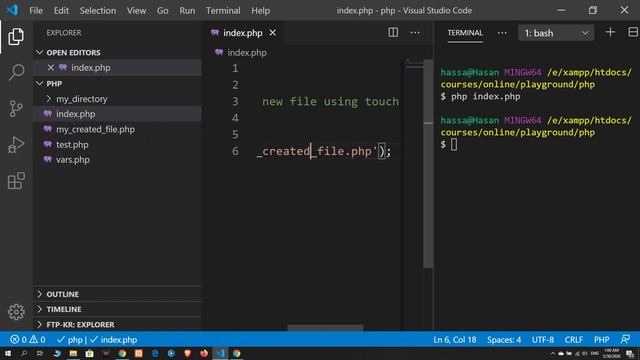Viewport: 640px width, 360px height.
Task: Open the File menu
Action: tap(36, 11)
